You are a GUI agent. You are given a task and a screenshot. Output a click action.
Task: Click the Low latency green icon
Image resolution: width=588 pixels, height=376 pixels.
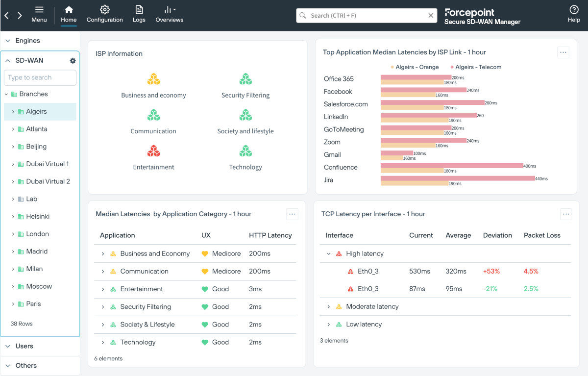339,325
